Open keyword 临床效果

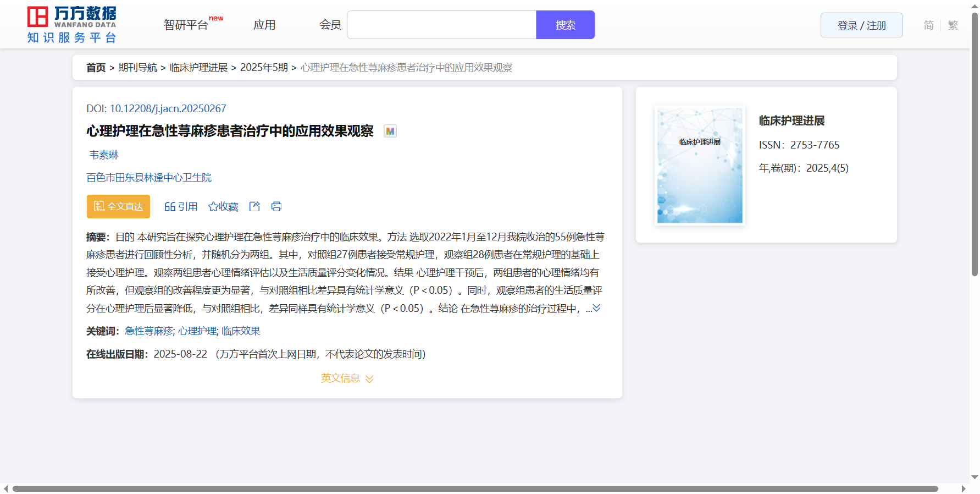[x=241, y=331]
